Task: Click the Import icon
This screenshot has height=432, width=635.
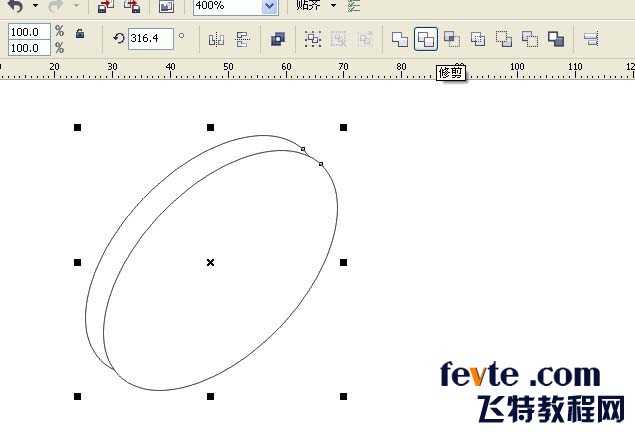Action: coord(105,6)
